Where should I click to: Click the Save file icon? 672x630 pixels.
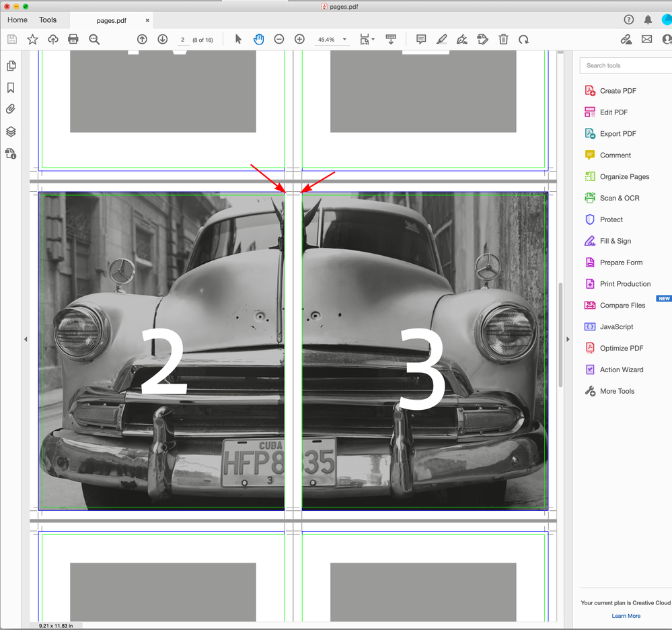click(12, 40)
